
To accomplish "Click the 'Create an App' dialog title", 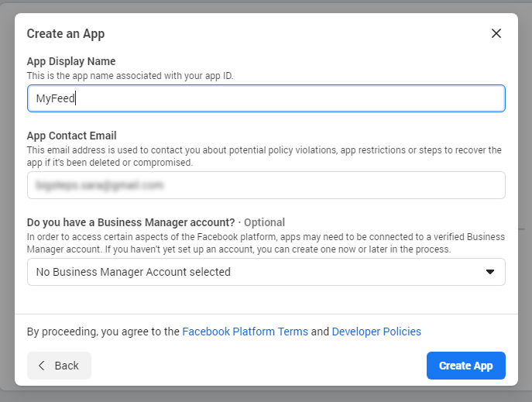I will tap(66, 33).
